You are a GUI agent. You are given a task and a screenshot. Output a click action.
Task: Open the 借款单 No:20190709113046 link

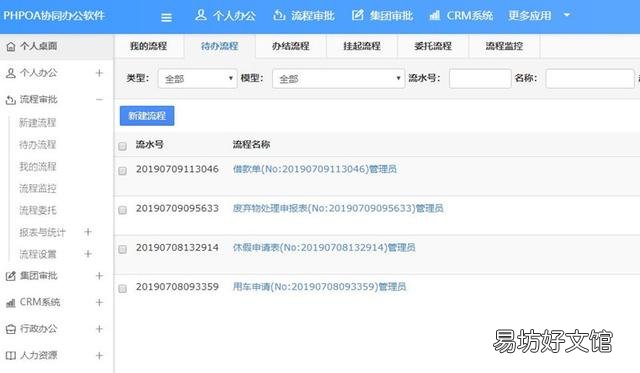[x=315, y=169]
